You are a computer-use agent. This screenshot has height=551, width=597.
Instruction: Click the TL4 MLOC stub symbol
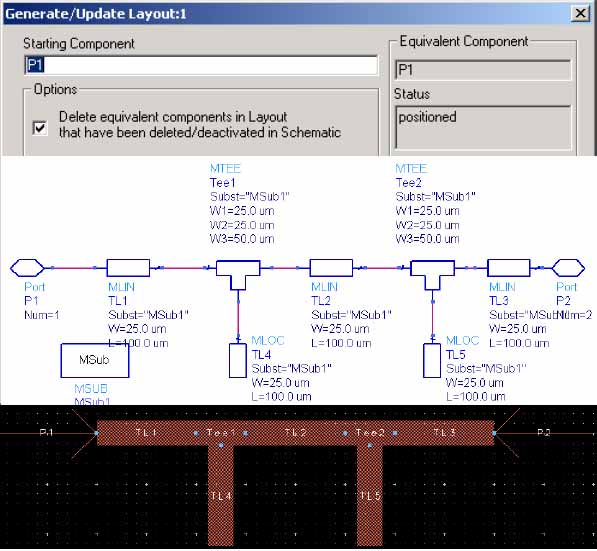pos(238,361)
